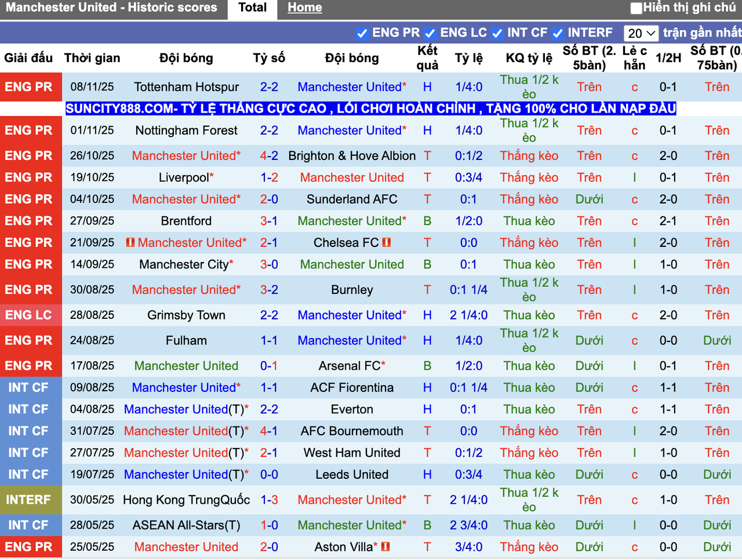742x560 pixels.
Task: Toggle the INT CF filter checkbox
Action: tap(497, 34)
